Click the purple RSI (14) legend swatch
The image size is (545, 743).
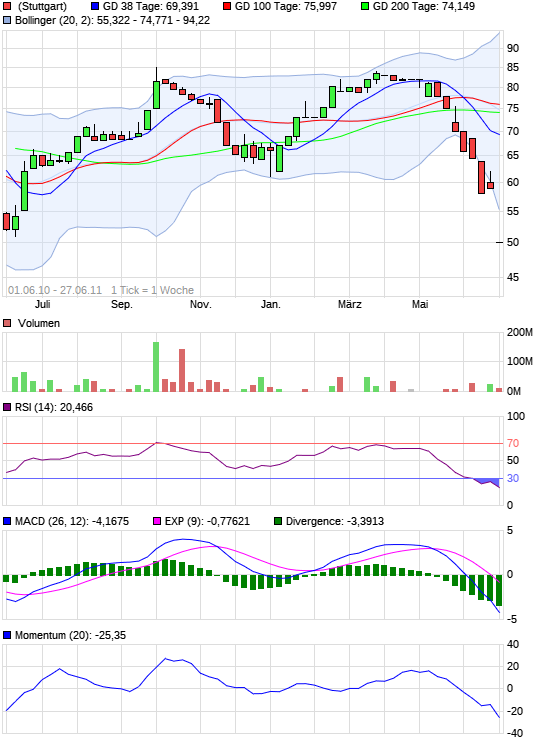point(7,407)
